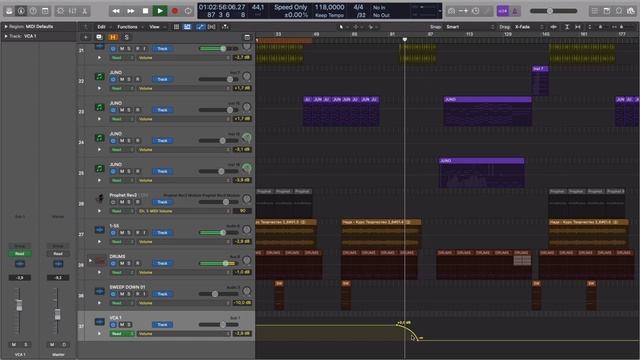Select the JUNO region on track 25
The image size is (640, 360).
(482, 173)
